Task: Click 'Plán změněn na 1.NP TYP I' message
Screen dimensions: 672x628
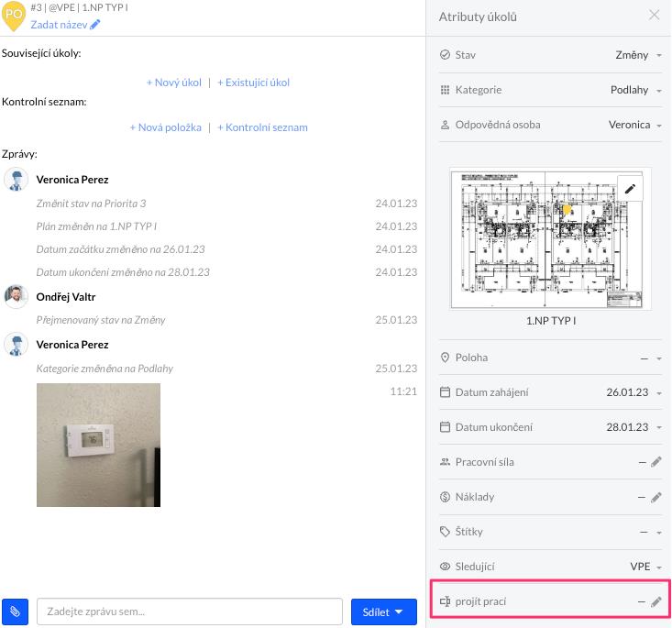Action: [96, 226]
